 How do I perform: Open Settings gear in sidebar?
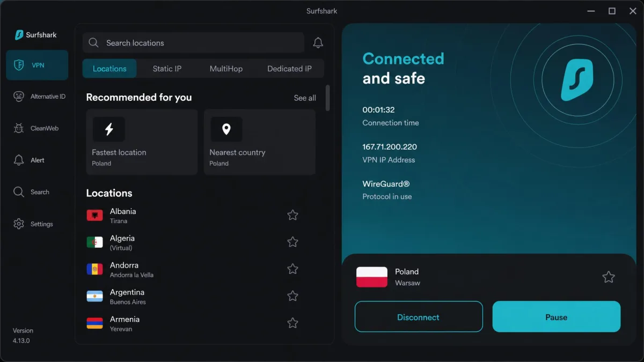coord(19,224)
